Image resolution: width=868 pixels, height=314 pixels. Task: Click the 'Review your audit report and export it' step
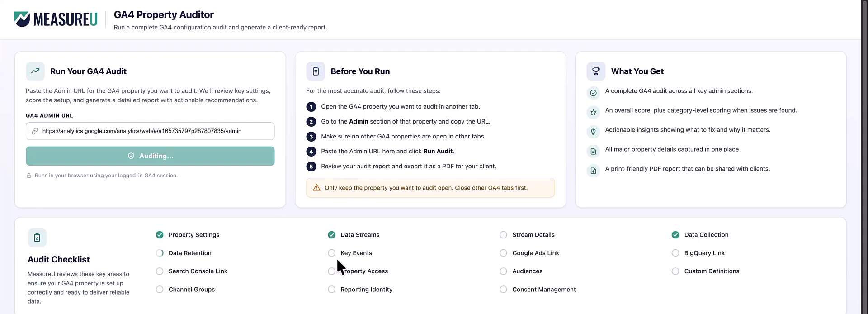coord(409,167)
